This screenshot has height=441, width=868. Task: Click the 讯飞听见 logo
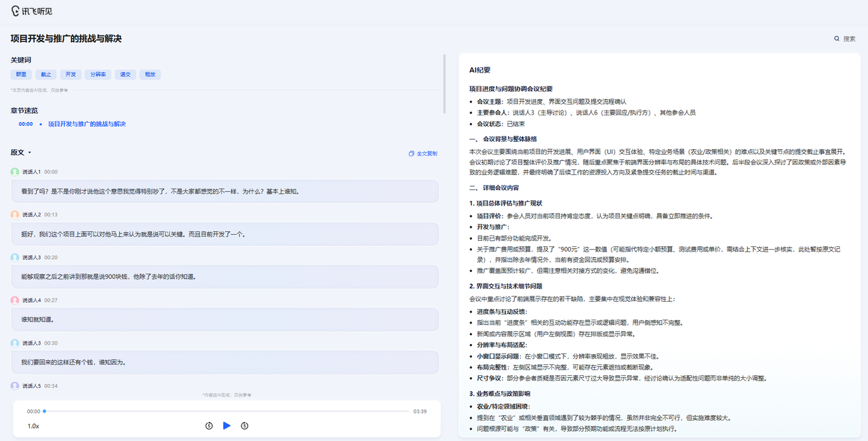31,12
